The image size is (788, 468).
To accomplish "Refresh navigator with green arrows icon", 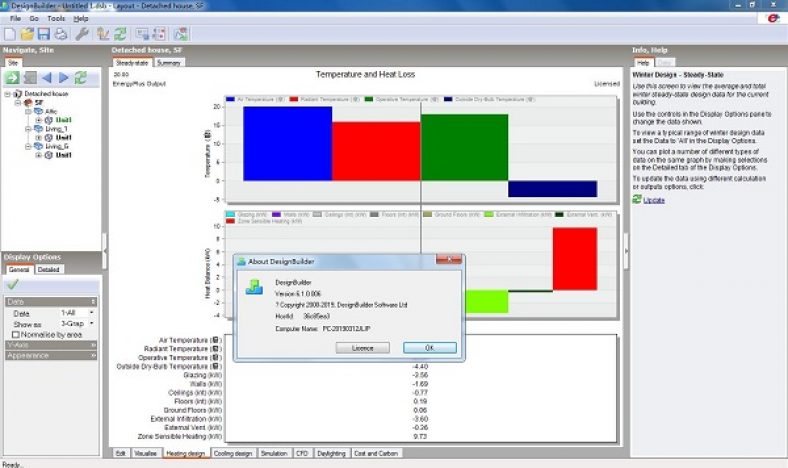I will (x=80, y=77).
